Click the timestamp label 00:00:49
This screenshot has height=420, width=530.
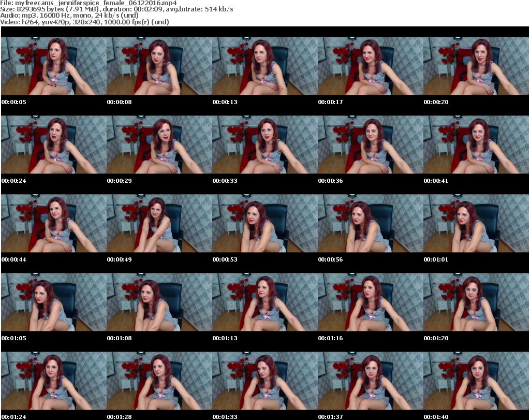(x=120, y=259)
